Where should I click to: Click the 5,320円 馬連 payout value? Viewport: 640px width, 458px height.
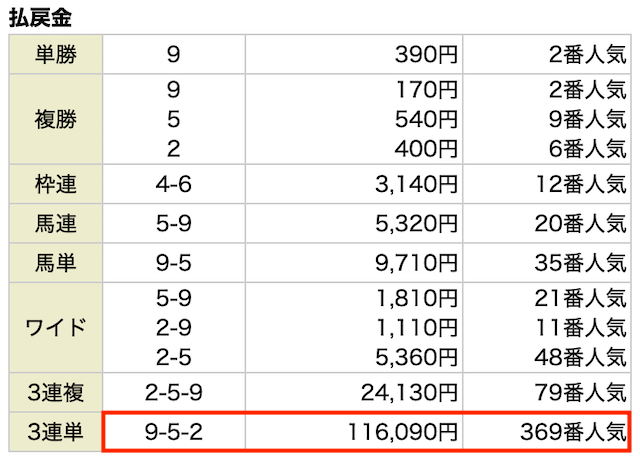click(x=416, y=223)
